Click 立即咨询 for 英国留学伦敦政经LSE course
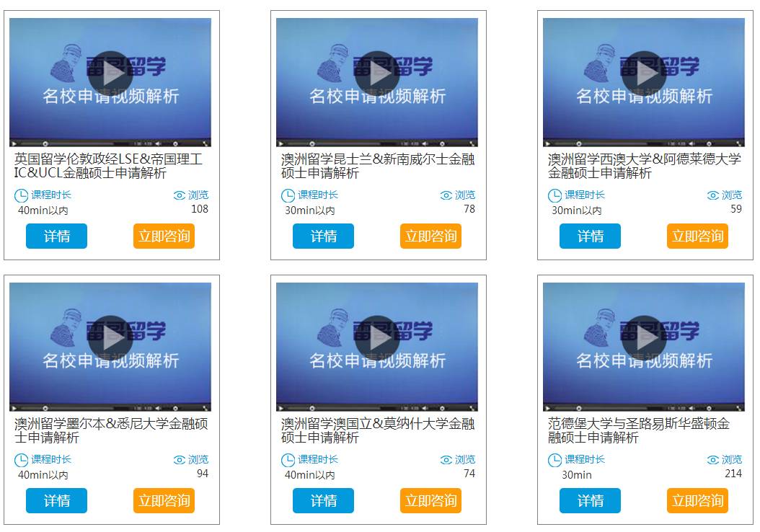The image size is (760, 532). click(x=164, y=236)
